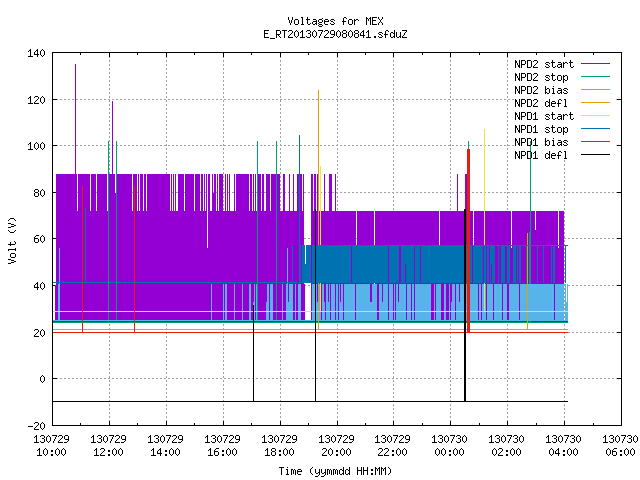The width and height of the screenshot is (640, 480).
Task: Click the '130730 06:00' time tick label
Action: tap(620, 446)
